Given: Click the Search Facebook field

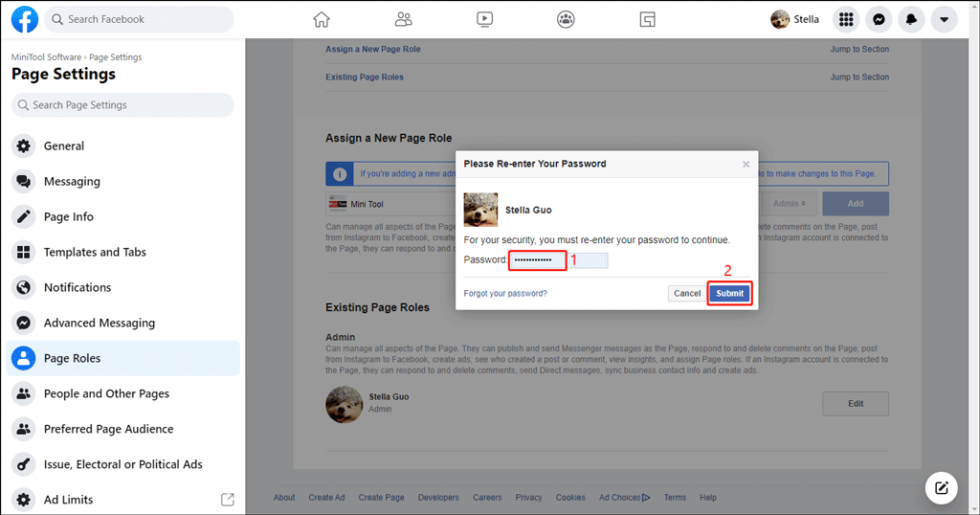Looking at the screenshot, I should point(139,19).
